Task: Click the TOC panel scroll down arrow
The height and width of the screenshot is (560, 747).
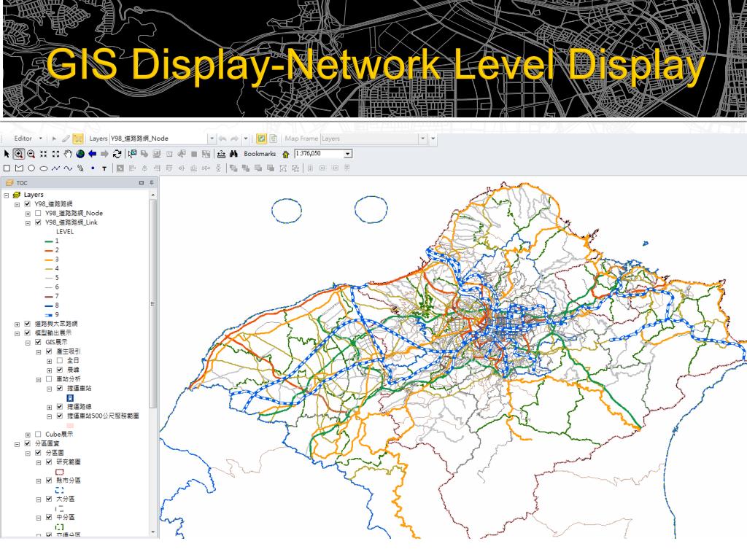Action: (x=152, y=533)
